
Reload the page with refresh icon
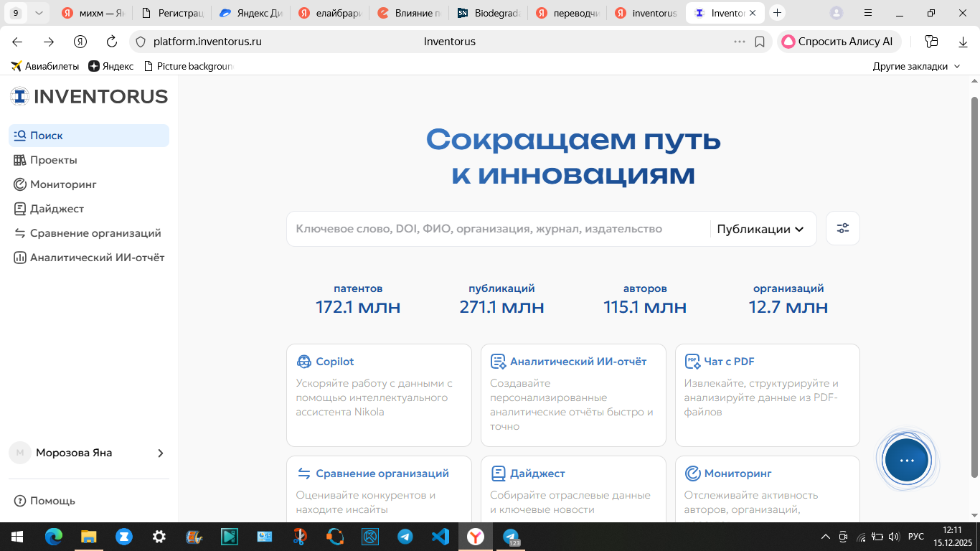(x=111, y=42)
